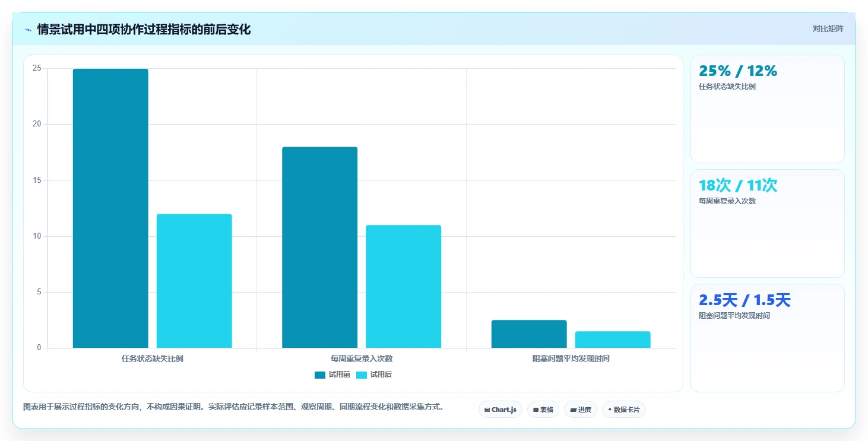Click the 阻塞问题平均发现时间 x-axis label
This screenshot has height=441, width=868.
[571, 358]
